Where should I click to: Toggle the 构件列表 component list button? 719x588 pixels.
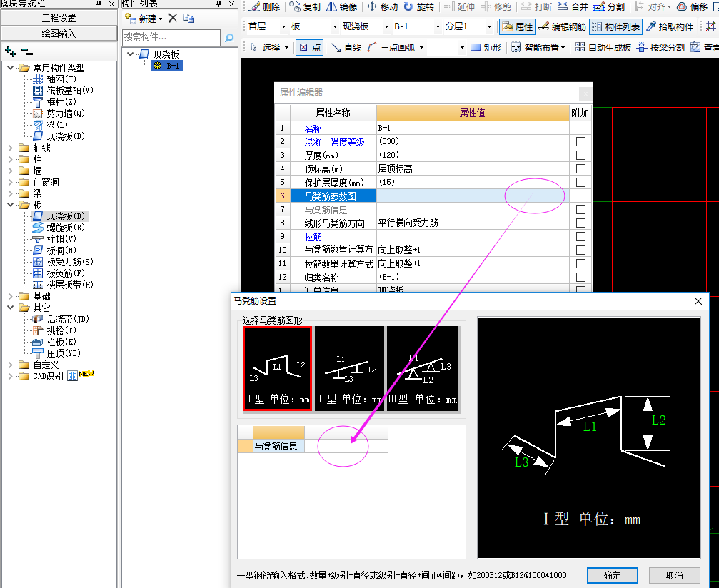pyautogui.click(x=616, y=26)
